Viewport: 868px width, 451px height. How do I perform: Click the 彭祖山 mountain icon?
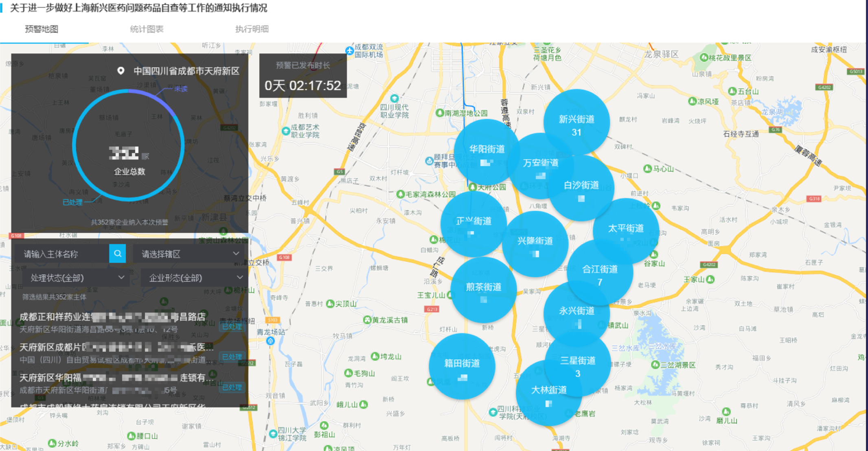click(324, 426)
